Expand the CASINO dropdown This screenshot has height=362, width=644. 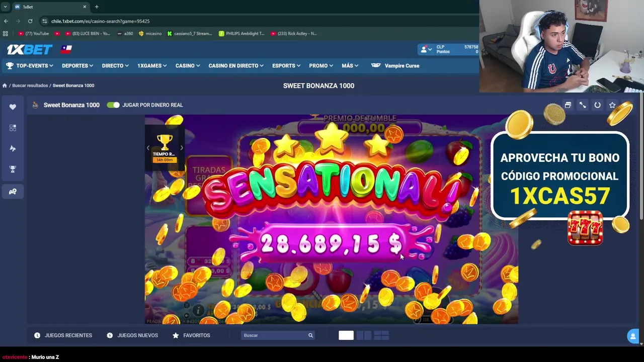pos(188,66)
